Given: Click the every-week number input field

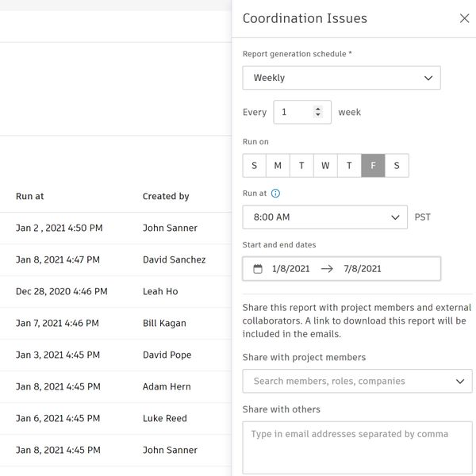Looking at the screenshot, I should 292,113.
